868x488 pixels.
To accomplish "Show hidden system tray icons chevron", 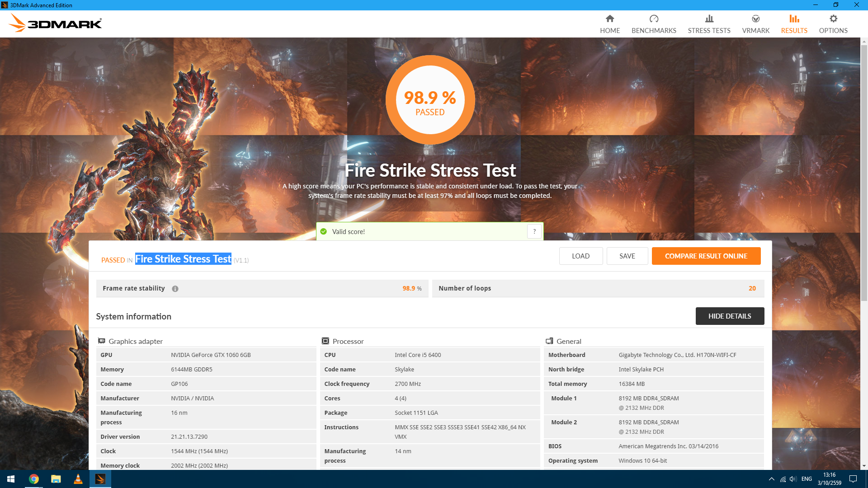I will pyautogui.click(x=771, y=479).
